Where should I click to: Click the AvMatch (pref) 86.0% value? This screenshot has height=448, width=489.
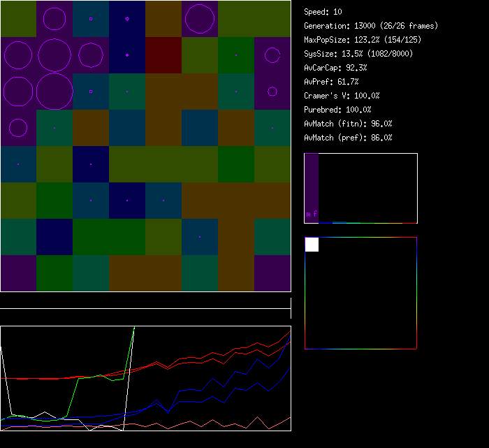tap(348, 138)
